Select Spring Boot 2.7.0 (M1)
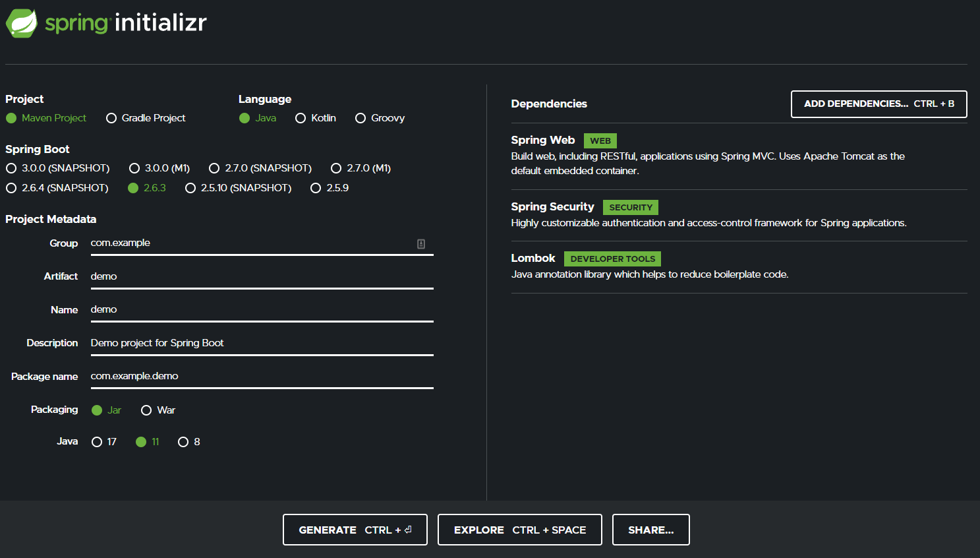This screenshot has width=980, height=558. point(361,168)
